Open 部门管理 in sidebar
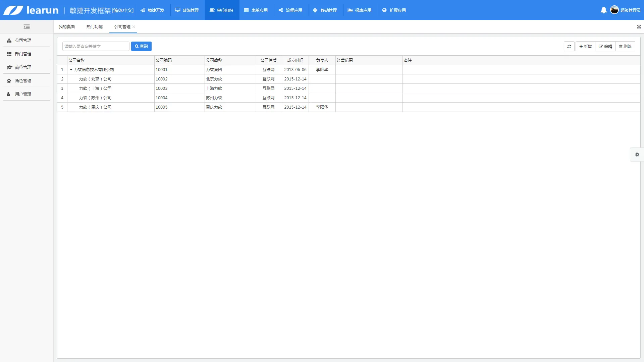 tap(23, 54)
